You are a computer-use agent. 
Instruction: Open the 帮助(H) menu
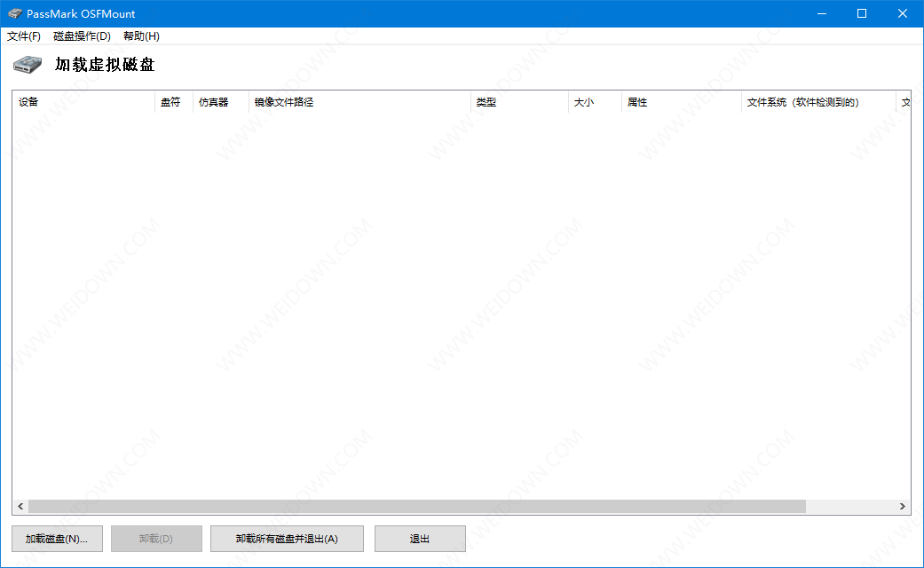tap(141, 36)
